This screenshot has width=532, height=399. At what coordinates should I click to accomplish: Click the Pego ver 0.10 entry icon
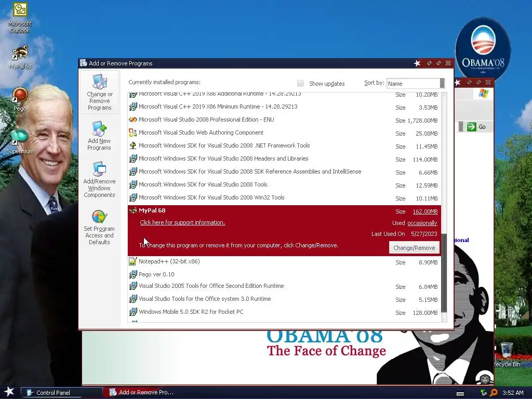pyautogui.click(x=132, y=274)
